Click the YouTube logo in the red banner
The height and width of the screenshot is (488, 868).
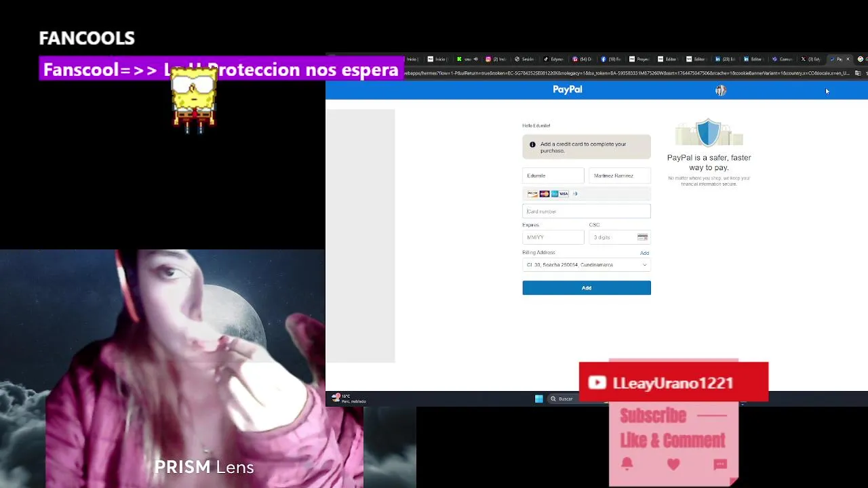point(597,383)
